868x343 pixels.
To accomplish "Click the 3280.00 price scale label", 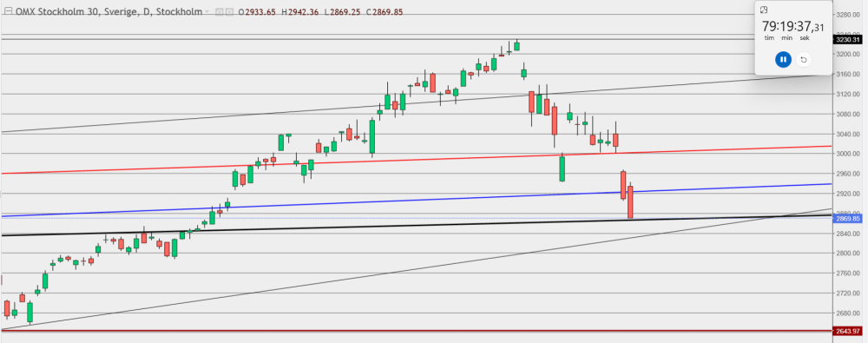I will (x=847, y=15).
